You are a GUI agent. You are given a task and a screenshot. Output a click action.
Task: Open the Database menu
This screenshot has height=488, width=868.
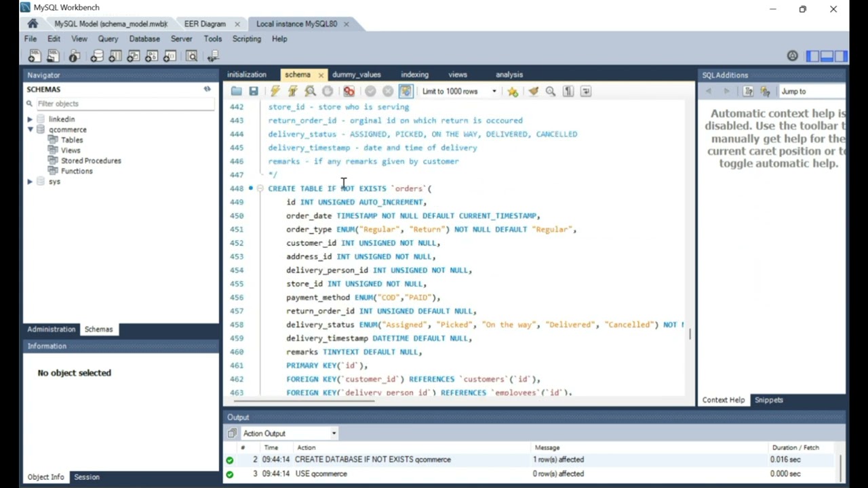[144, 39]
